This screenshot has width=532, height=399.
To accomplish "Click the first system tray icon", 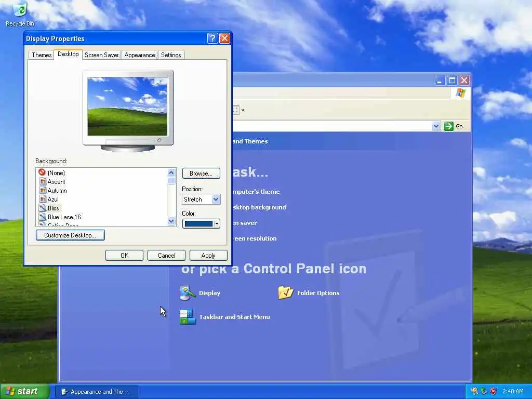I will [x=474, y=392].
